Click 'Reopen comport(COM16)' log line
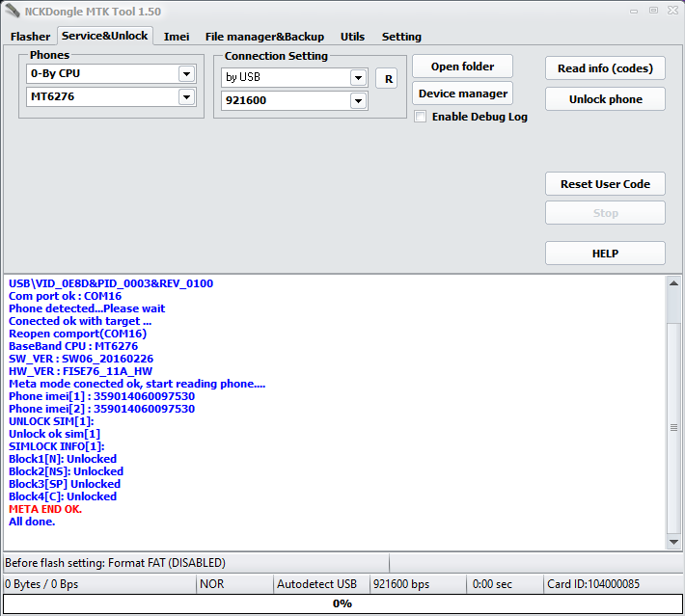685x616 pixels. click(x=78, y=334)
